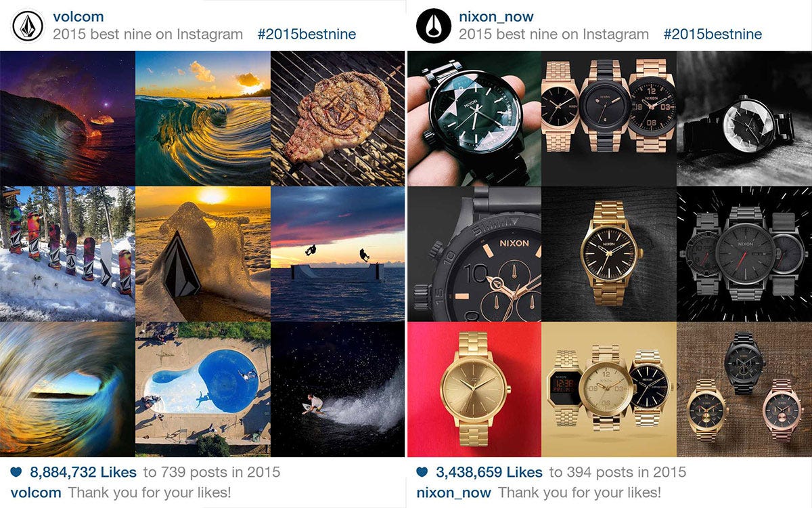
Task: Open the snowboards lined up in snow photo
Action: pos(68,254)
